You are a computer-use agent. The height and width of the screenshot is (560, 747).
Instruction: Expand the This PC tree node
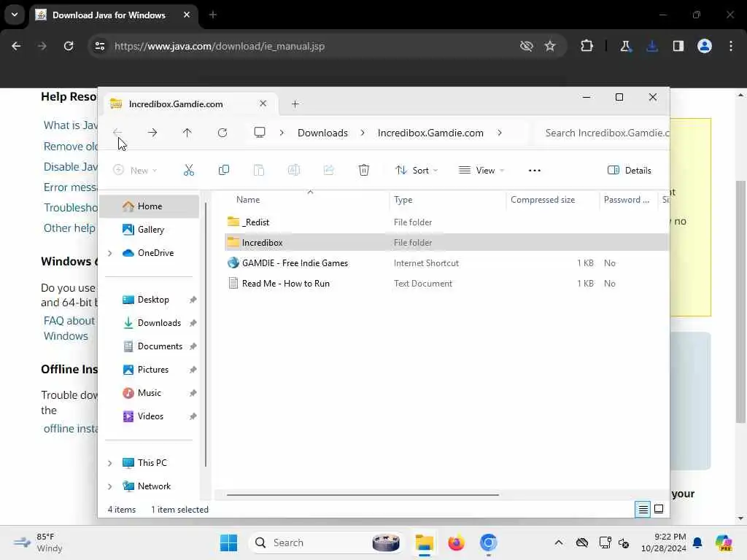110,463
